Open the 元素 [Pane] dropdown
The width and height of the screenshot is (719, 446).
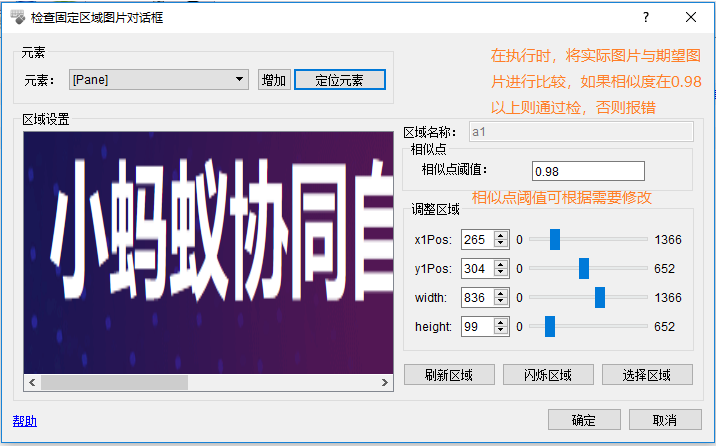click(159, 80)
